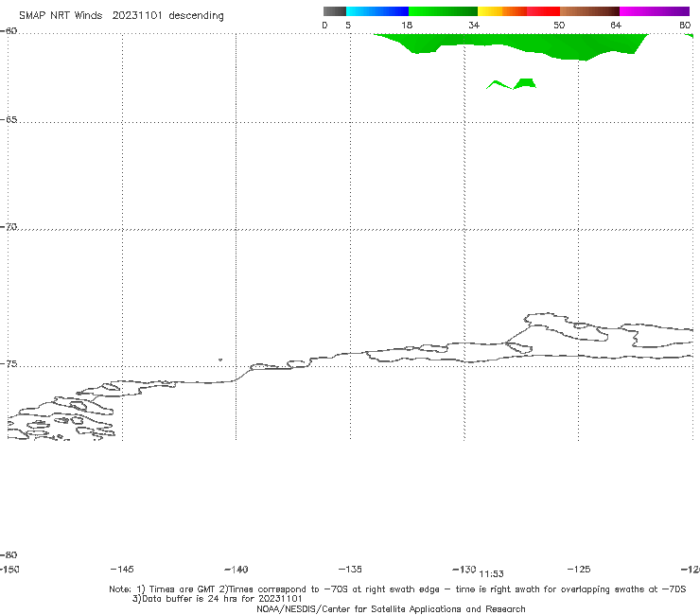Click the longitude label '-130'
Image resolution: width=700 pixels, height=615 pixels.
464,570
